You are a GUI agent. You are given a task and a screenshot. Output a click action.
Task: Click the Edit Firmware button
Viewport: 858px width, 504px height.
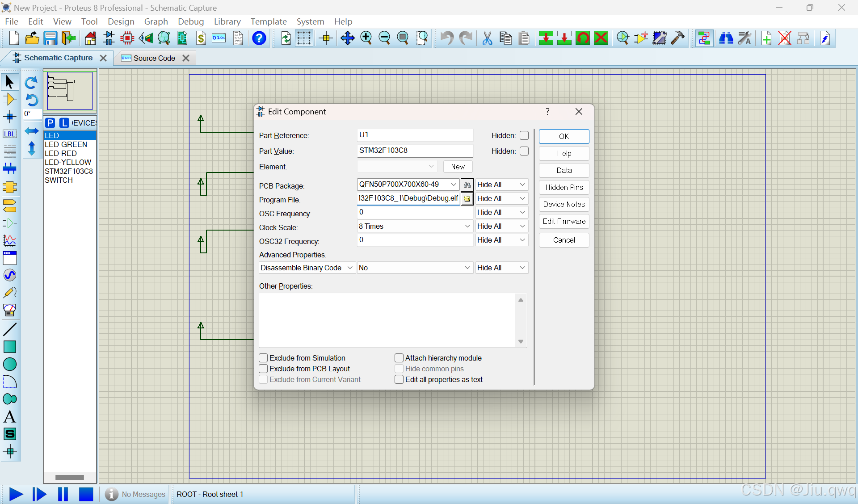[564, 221]
